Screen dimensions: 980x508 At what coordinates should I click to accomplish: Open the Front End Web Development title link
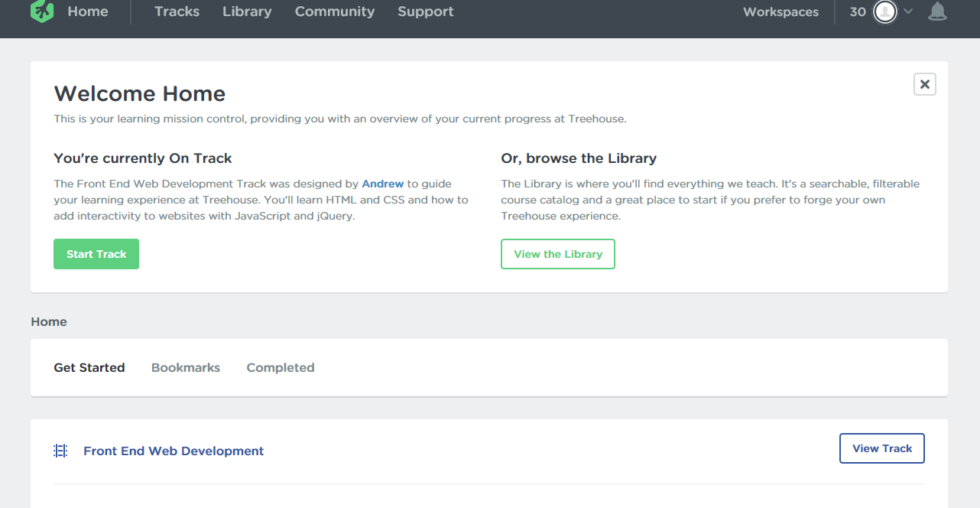pyautogui.click(x=174, y=451)
